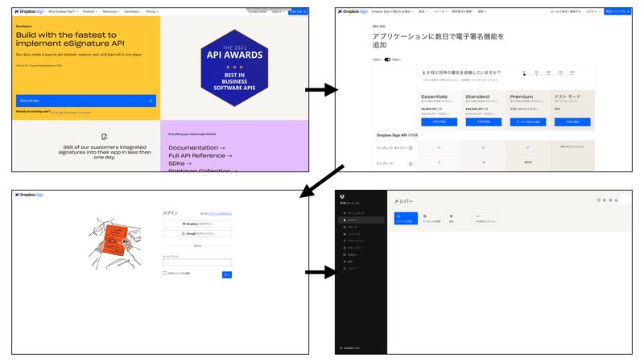Viewport: 644px width, 362px height.
Task: Click info icon beside テンプレート row
Action: coord(411,163)
